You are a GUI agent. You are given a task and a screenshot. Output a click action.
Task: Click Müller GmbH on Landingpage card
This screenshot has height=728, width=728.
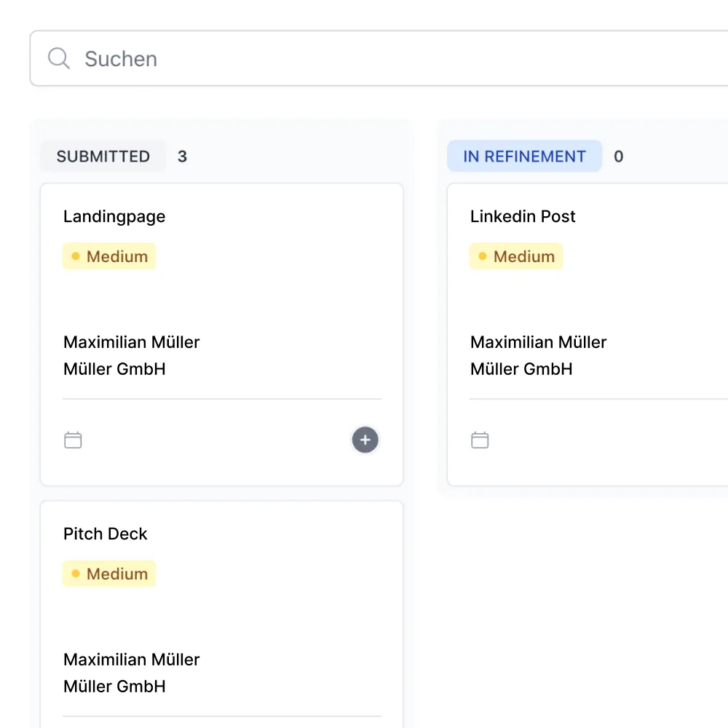tap(114, 369)
